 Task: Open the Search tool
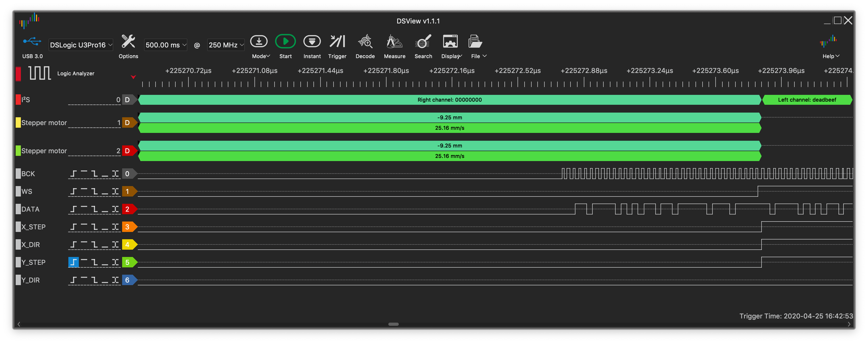[423, 42]
